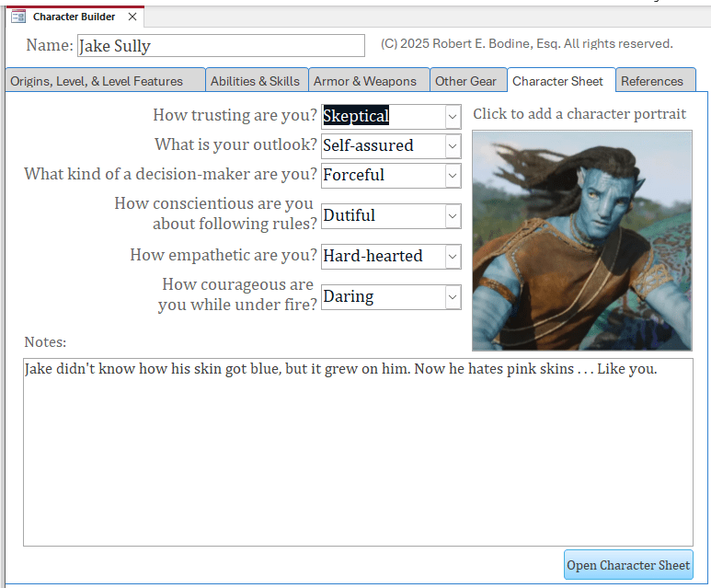Expand the outlook dropdown arrow

pyautogui.click(x=452, y=146)
